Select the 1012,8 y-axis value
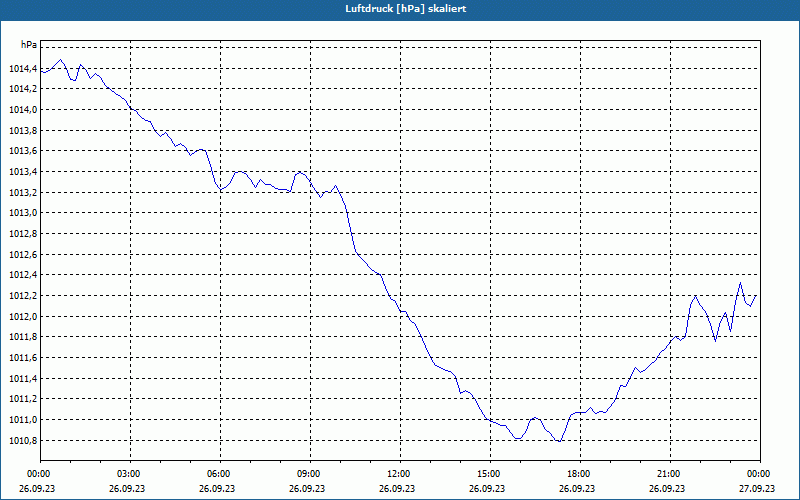 click(x=22, y=234)
